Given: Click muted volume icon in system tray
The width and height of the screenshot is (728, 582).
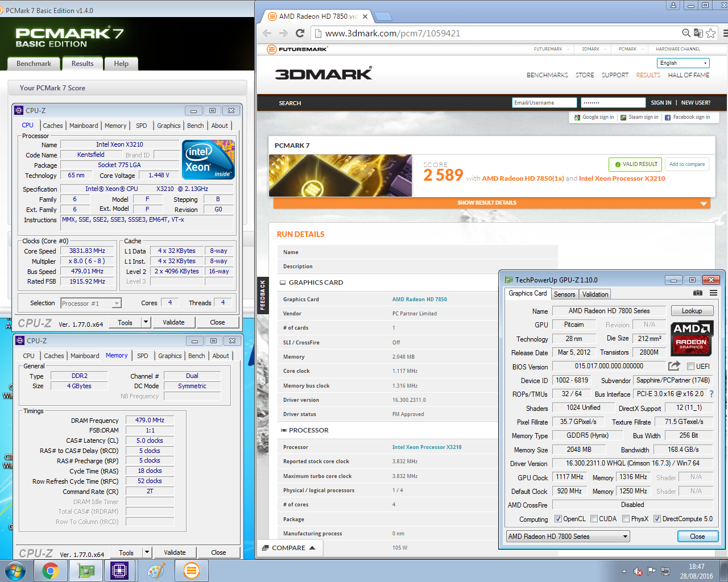Looking at the screenshot, I should coord(639,571).
